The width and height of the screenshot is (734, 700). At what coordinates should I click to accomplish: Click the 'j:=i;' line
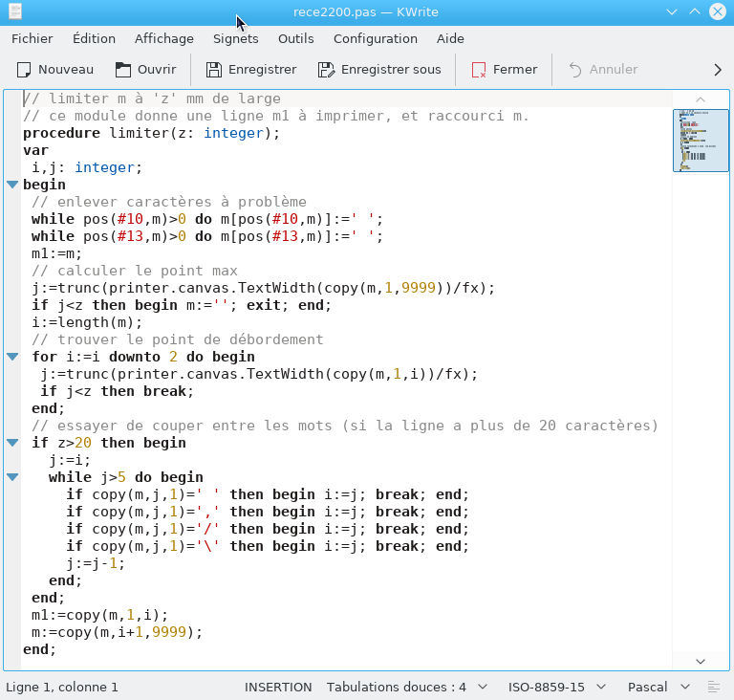(70, 460)
